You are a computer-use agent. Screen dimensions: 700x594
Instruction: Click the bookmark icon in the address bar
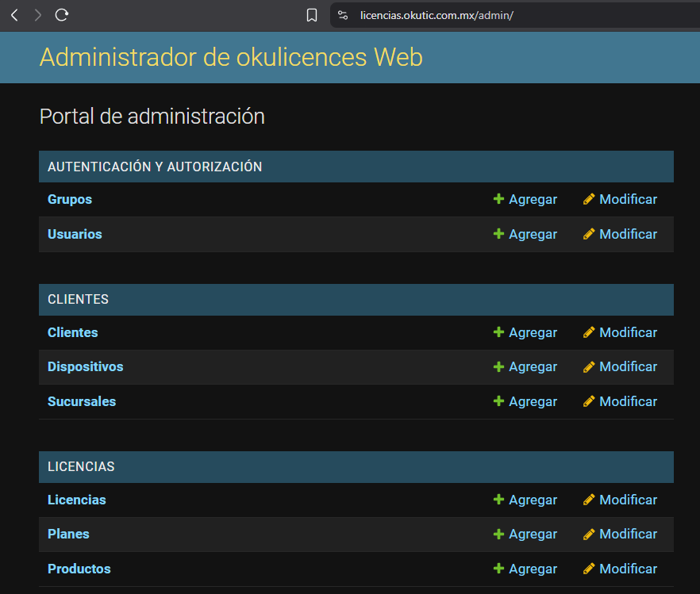[312, 15]
